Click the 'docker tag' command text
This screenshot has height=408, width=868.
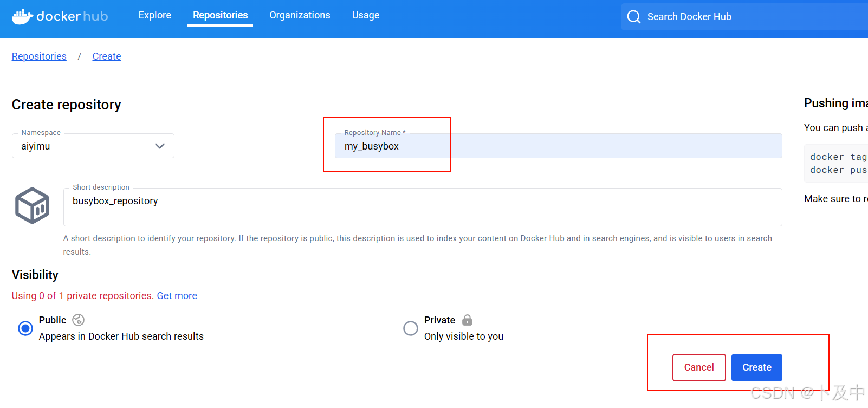[x=839, y=157]
